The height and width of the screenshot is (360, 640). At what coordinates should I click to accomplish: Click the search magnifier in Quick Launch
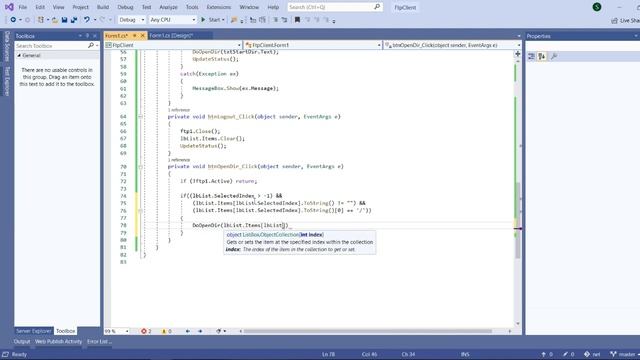point(377,7)
